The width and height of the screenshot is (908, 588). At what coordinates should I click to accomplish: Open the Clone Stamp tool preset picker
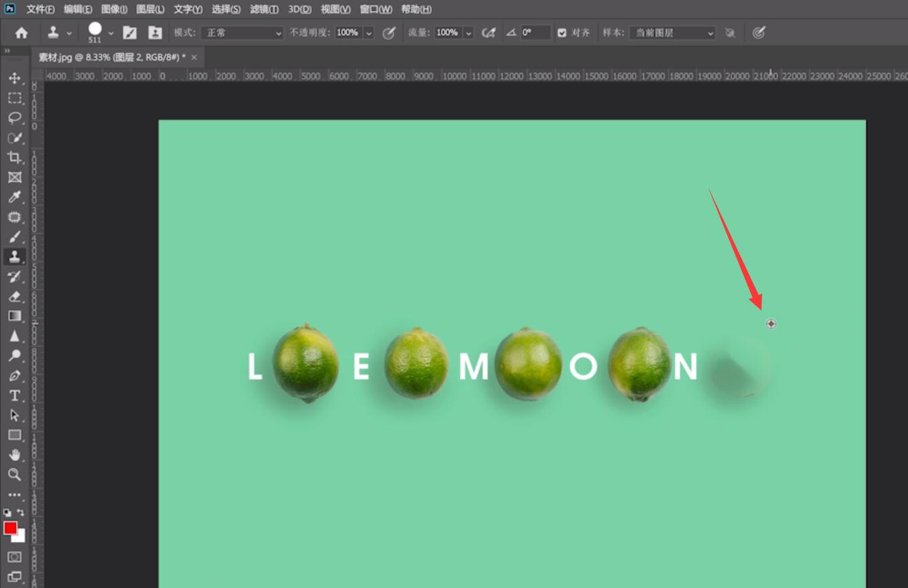pos(59,33)
